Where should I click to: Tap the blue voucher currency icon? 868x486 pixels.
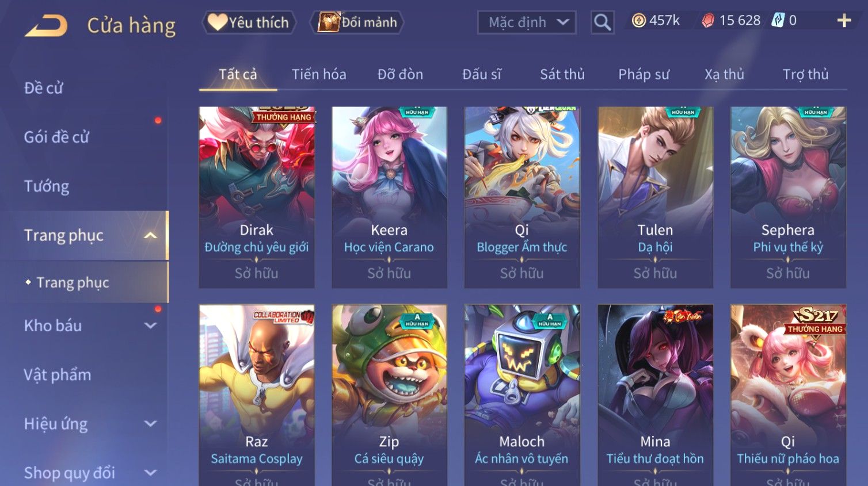tap(778, 21)
